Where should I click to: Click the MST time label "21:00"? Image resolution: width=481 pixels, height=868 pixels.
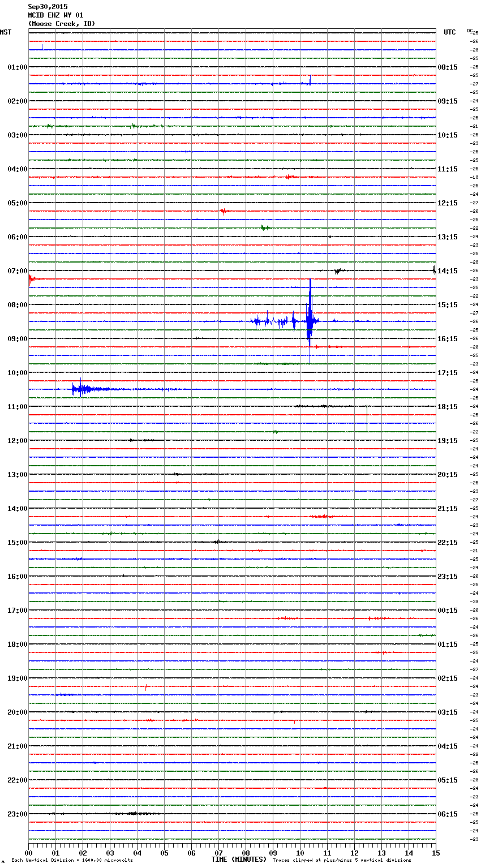(18, 746)
